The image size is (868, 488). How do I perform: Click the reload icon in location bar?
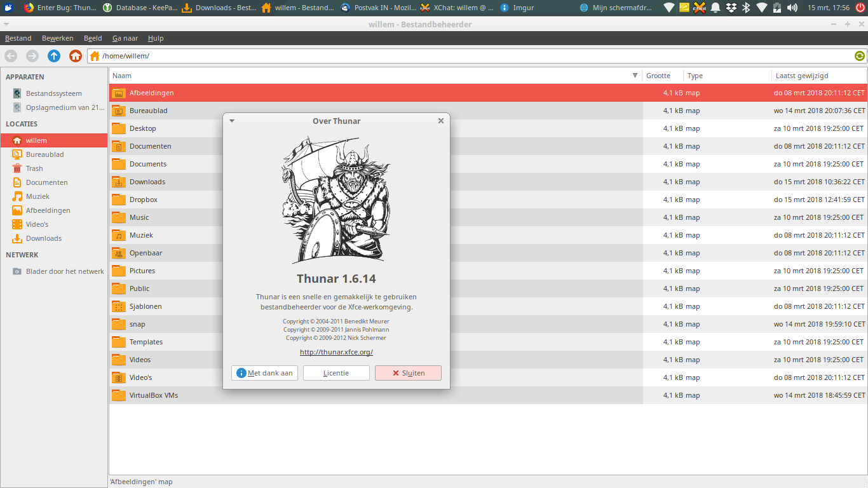click(859, 56)
